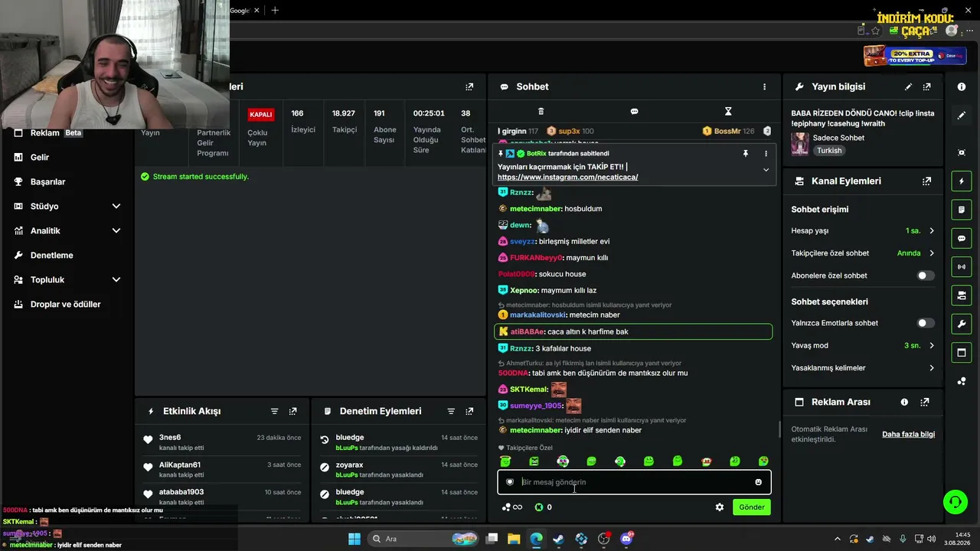The image size is (980, 551).
Task: Open chat settings gear icon
Action: point(720,507)
